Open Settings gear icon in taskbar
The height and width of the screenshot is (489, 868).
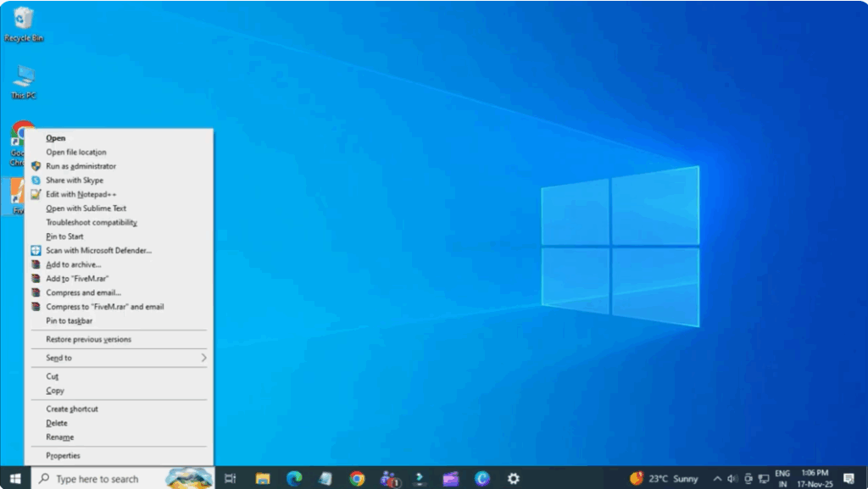(x=513, y=479)
